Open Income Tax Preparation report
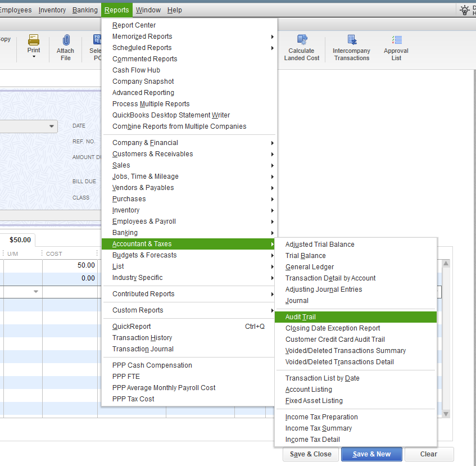The width and height of the screenshot is (476, 466). coord(356,418)
